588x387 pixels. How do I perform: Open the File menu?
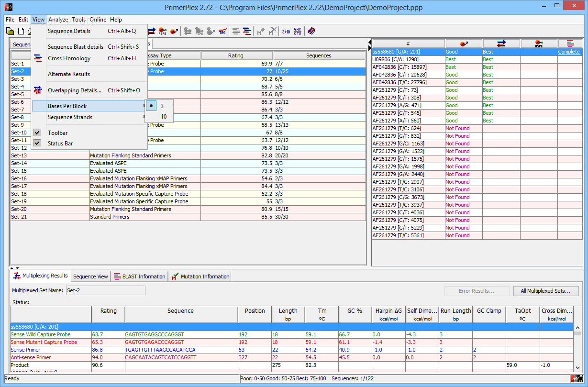tap(10, 20)
